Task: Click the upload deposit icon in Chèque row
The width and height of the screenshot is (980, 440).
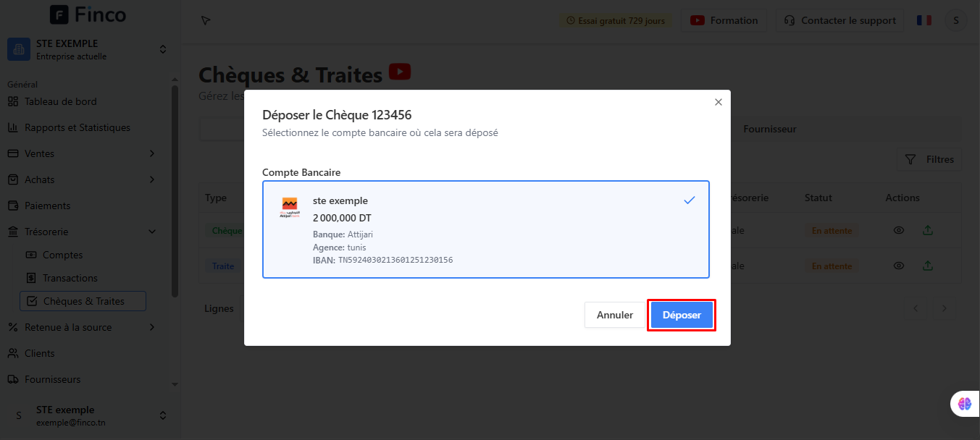Action: 928,231
